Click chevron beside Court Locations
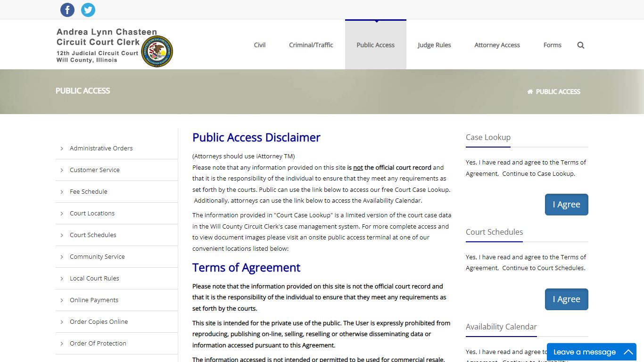 [x=62, y=214]
